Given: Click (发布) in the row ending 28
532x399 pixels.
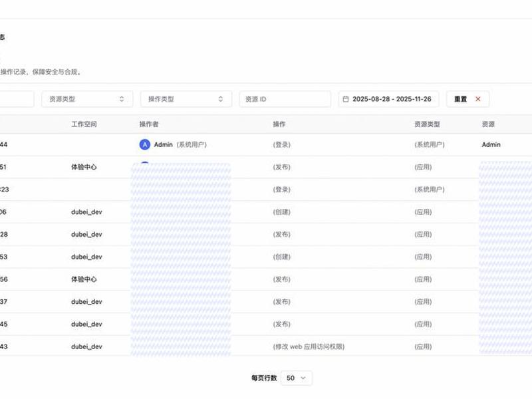Looking at the screenshot, I should tap(281, 235).
